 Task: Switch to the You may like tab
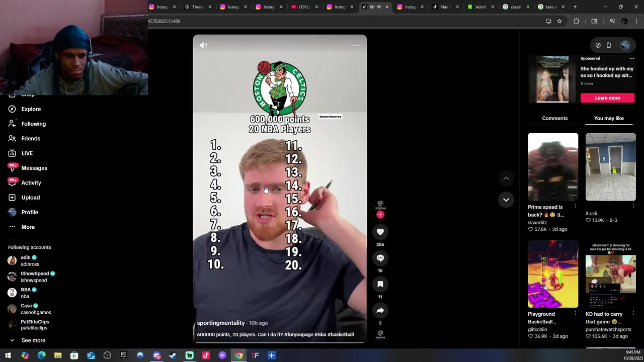(x=609, y=118)
